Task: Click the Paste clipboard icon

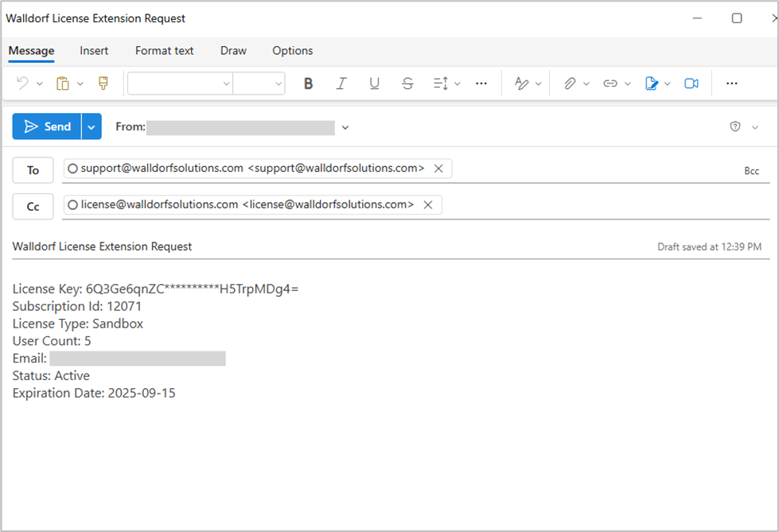Action: 63,83
